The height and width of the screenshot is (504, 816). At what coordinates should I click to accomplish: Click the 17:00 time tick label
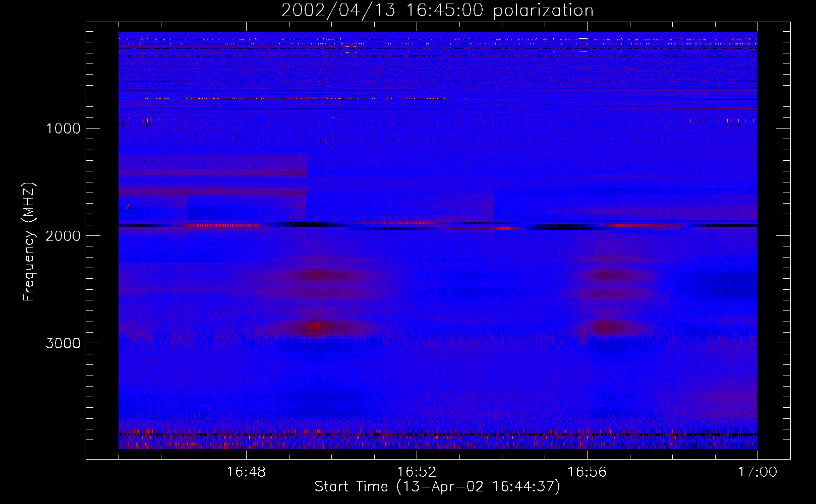pyautogui.click(x=757, y=472)
